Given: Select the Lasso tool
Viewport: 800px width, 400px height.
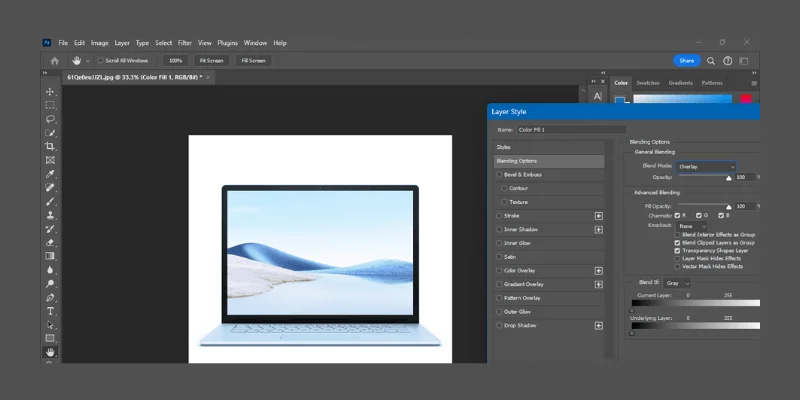Looking at the screenshot, I should [x=50, y=119].
